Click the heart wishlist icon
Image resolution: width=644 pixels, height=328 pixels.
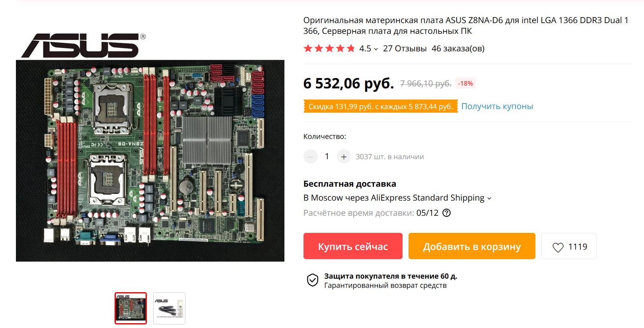[558, 247]
